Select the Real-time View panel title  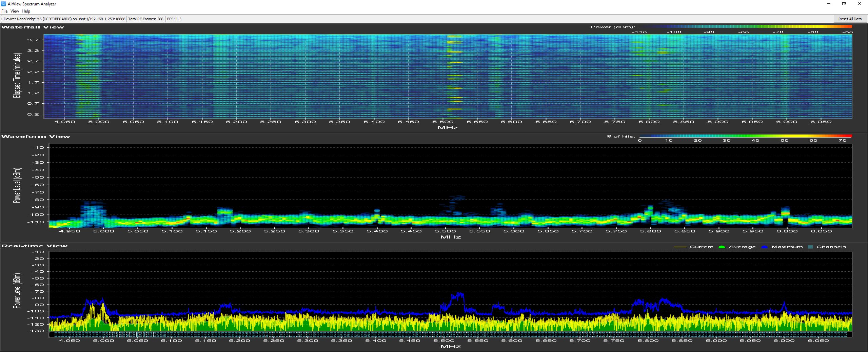pos(35,246)
